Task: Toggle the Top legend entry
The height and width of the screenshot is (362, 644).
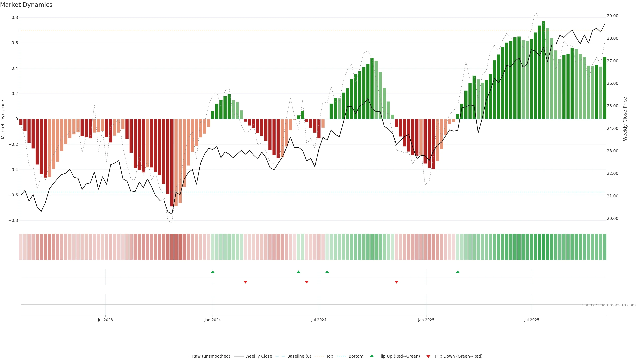Action: [x=329, y=356]
